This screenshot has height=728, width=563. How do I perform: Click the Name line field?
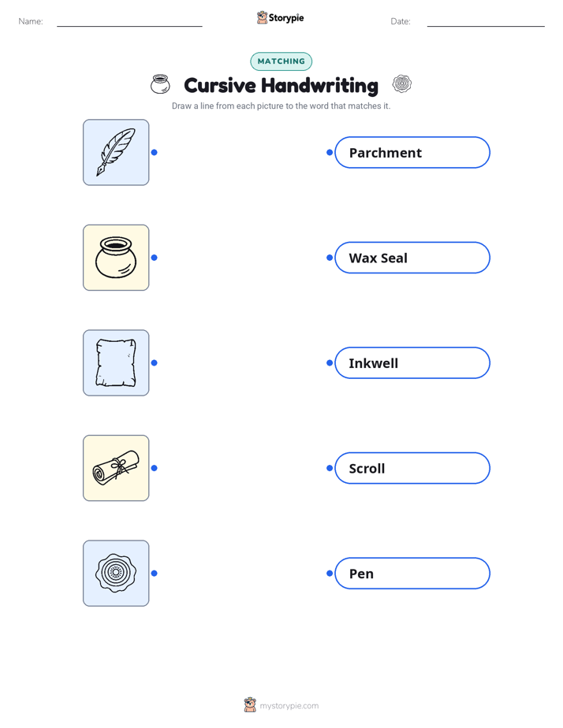click(129, 22)
